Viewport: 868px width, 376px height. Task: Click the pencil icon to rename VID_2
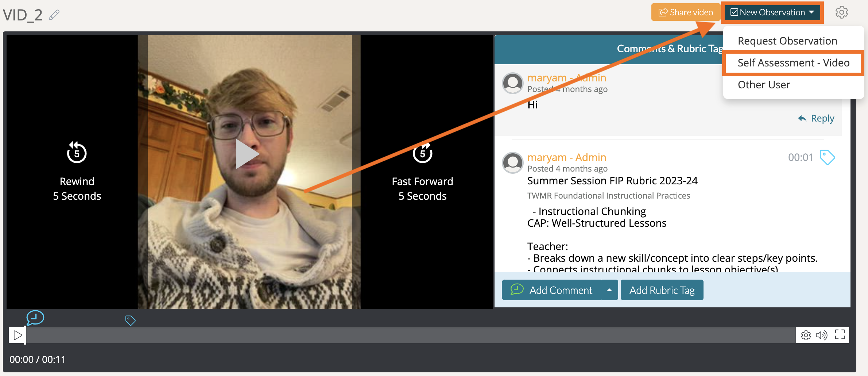(x=54, y=15)
